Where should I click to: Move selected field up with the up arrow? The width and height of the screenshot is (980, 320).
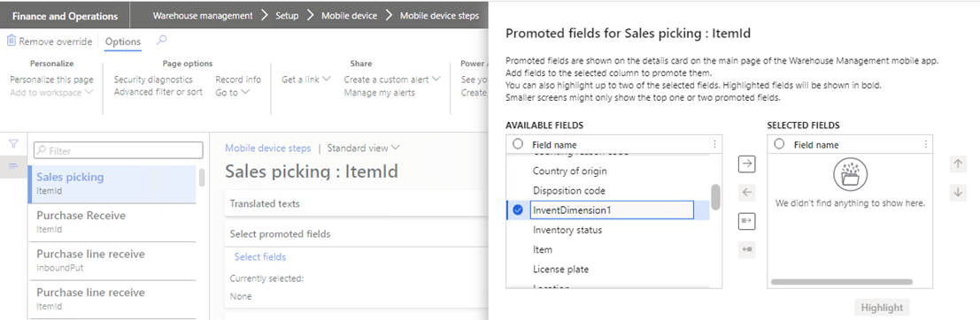[x=957, y=164]
